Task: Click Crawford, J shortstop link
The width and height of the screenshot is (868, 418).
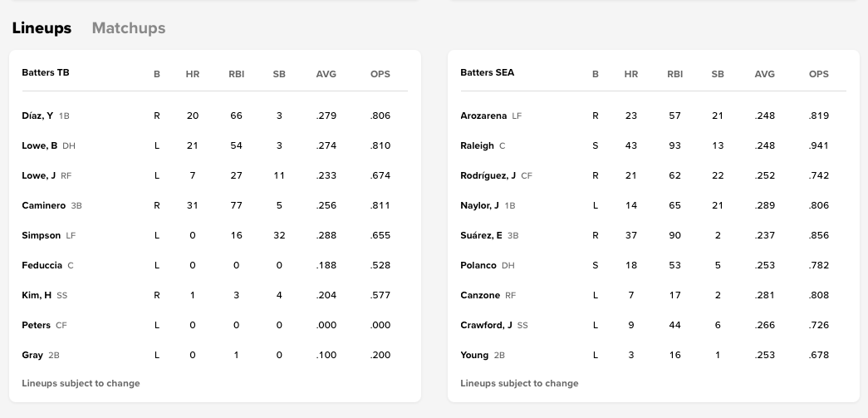Action: (486, 325)
